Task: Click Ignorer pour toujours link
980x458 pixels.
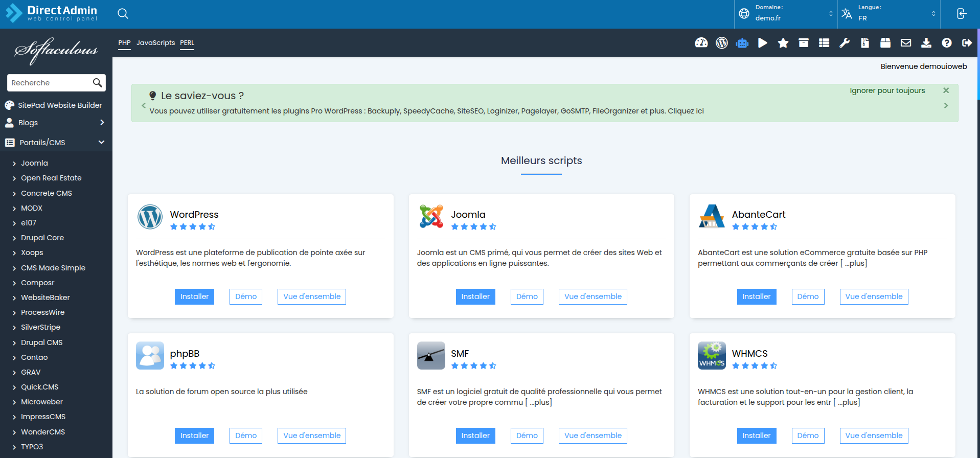Action: point(887,90)
